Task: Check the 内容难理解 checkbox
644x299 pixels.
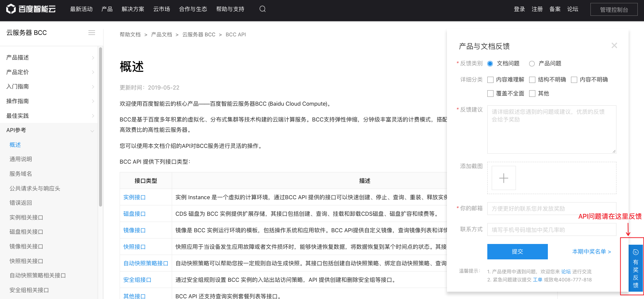Action: coord(490,80)
